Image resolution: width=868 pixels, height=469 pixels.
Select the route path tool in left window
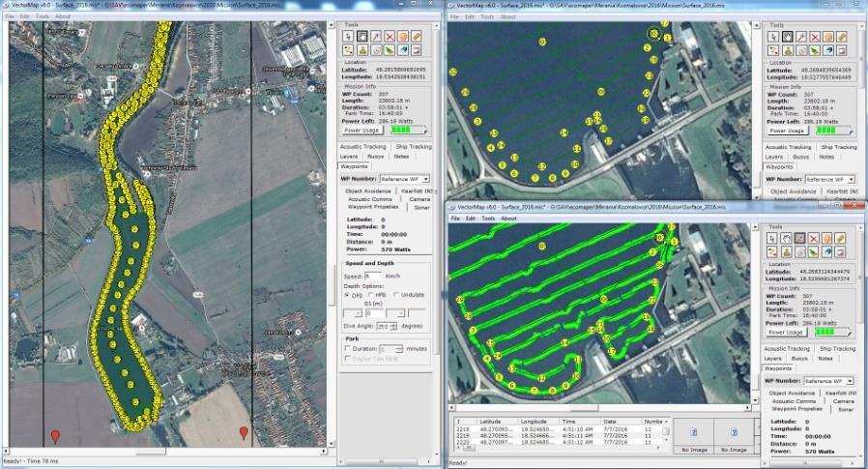(348, 50)
